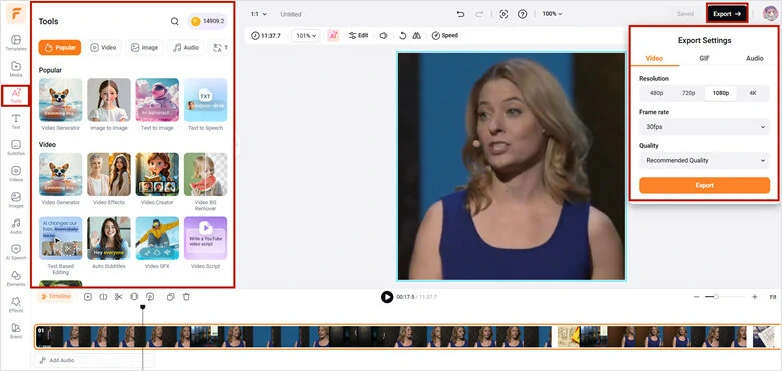This screenshot has height=371, width=782.
Task: Open help question mark icon
Action: (522, 14)
